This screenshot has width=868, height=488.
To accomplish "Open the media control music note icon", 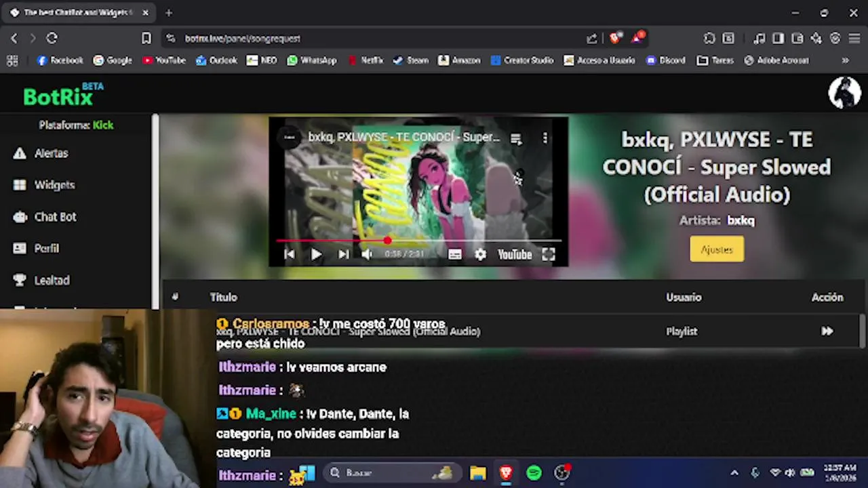I will [x=759, y=39].
